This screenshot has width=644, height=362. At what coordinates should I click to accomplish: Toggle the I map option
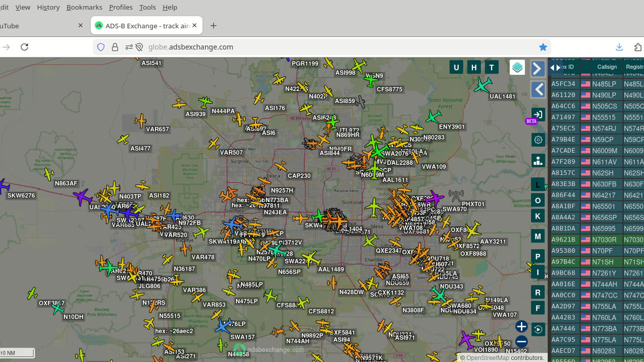537,272
